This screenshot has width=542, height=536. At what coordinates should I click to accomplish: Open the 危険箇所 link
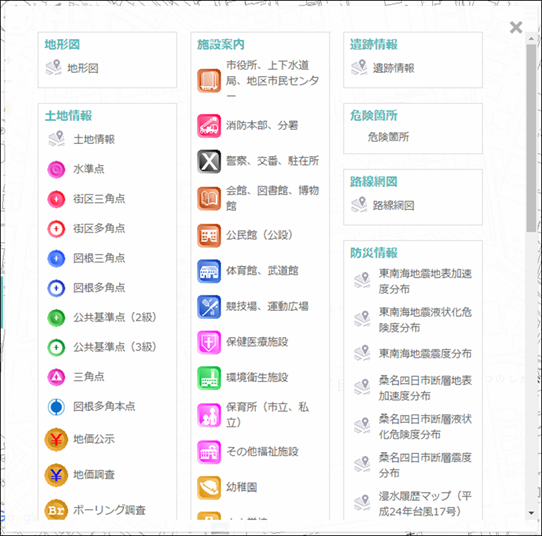click(x=388, y=137)
